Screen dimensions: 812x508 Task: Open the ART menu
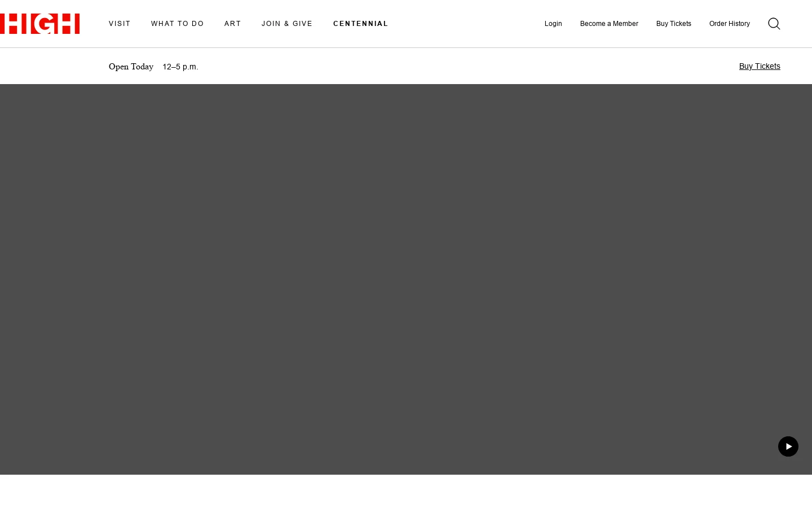click(x=233, y=24)
